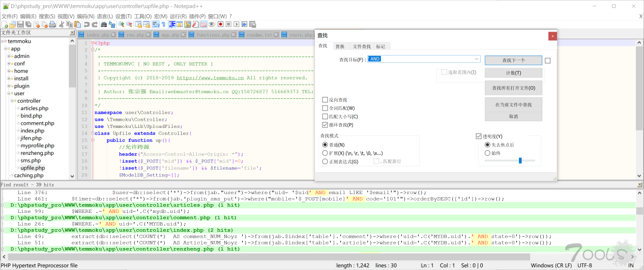The height and width of the screenshot is (270, 644).
Task: Collapse the controller folder node
Action: [13, 101]
